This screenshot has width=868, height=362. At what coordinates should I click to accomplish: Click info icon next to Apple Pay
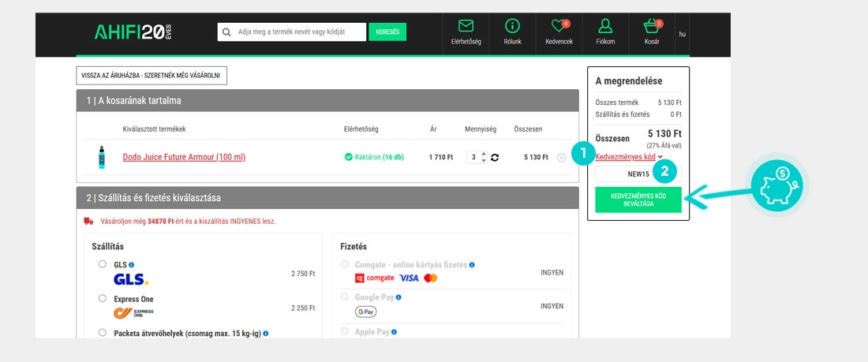[394, 332]
